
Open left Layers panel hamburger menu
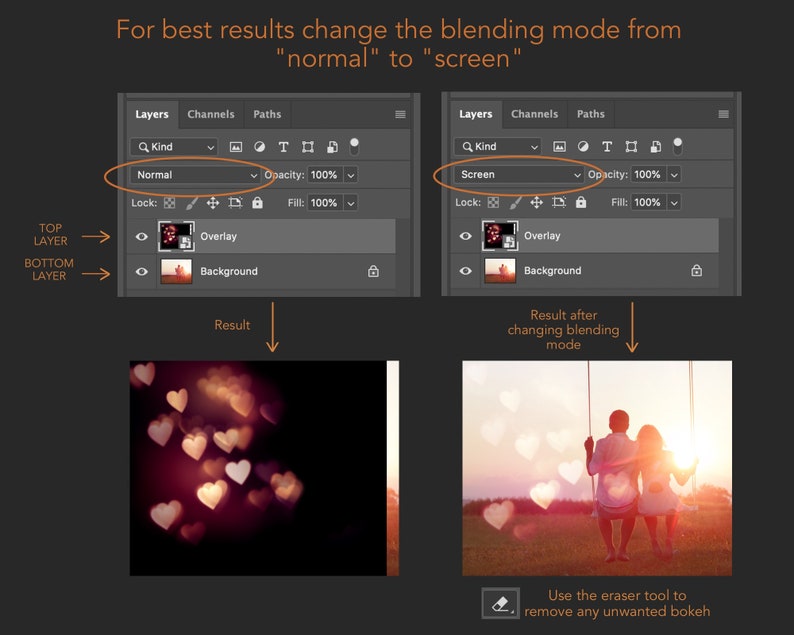(400, 114)
